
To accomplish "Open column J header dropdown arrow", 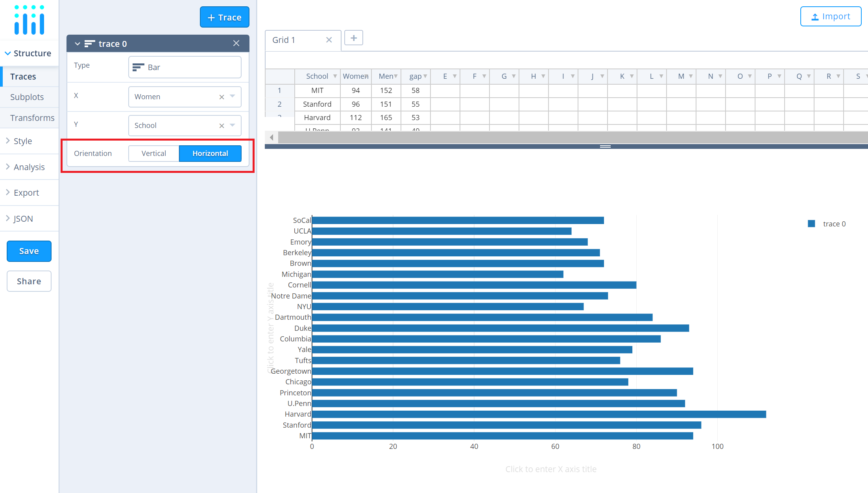I will pos(602,76).
